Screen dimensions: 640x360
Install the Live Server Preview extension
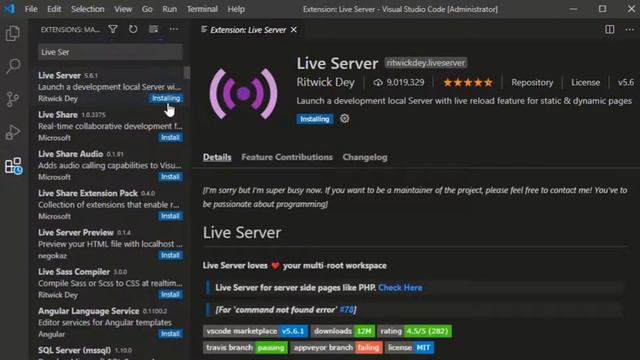[170, 256]
